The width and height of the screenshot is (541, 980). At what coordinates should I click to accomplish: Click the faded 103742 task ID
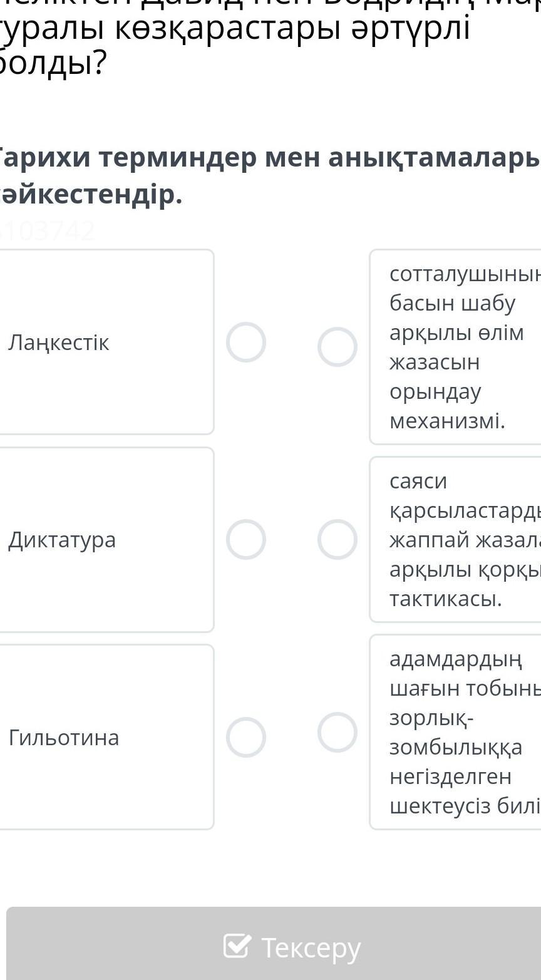pos(48,231)
